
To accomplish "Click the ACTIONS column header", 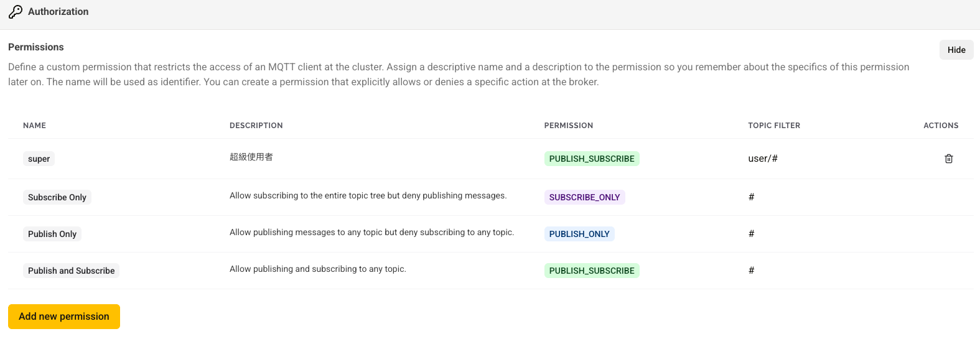I will pos(940,126).
